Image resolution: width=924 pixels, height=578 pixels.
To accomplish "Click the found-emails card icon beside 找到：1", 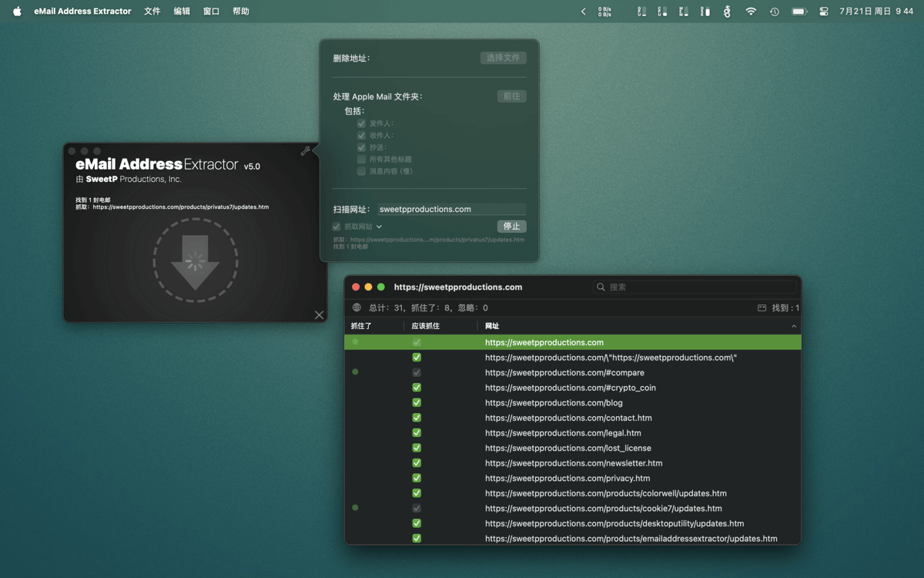I will pos(762,307).
